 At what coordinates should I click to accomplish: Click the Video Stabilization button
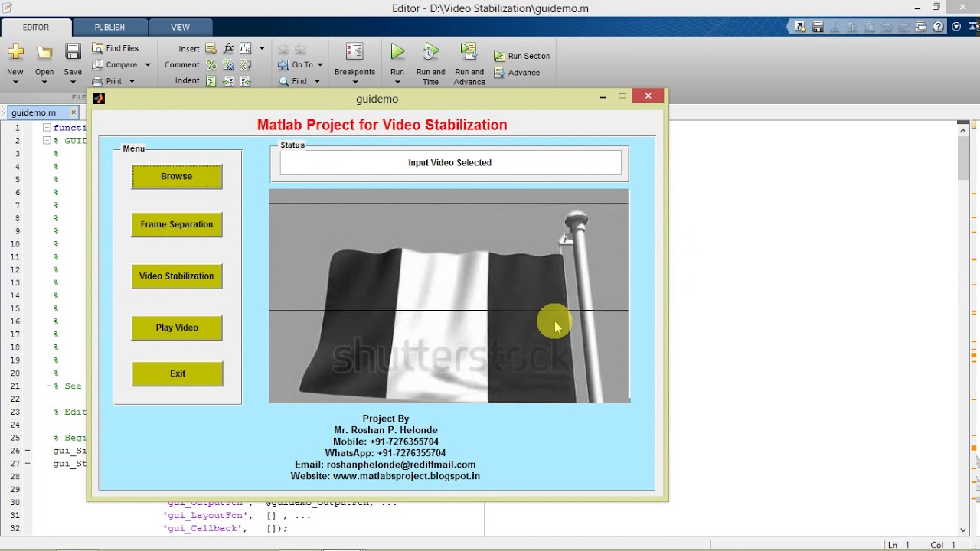tap(177, 276)
